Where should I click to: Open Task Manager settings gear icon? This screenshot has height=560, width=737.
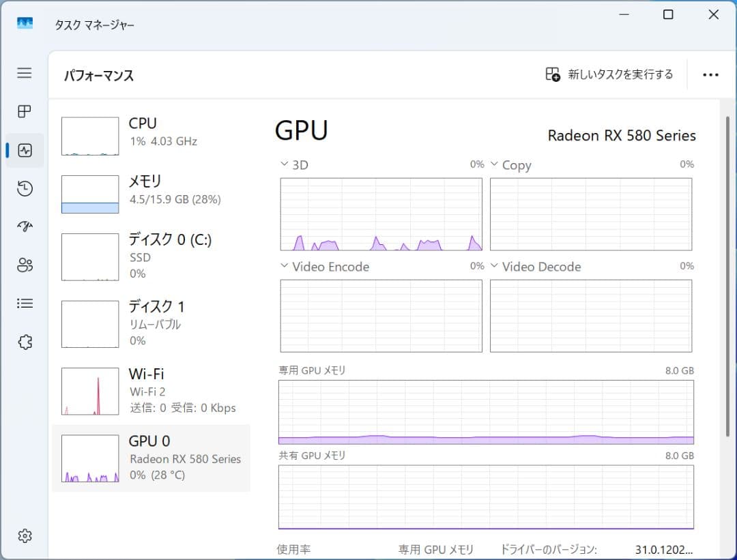pos(25,536)
